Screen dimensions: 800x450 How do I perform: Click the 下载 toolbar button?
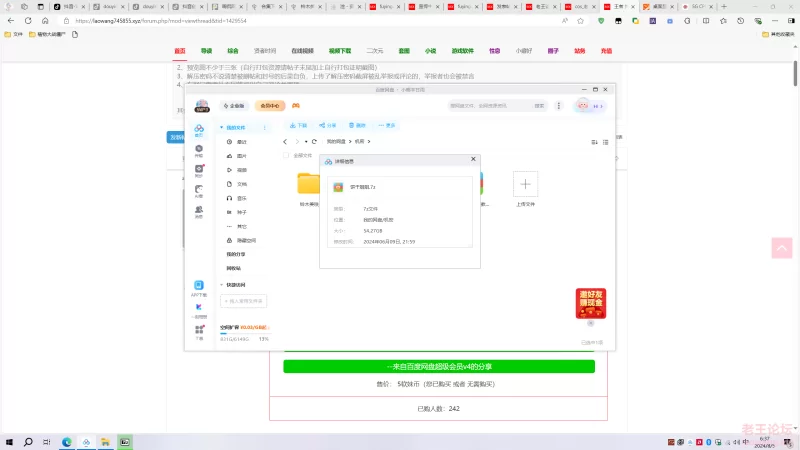tap(298, 126)
